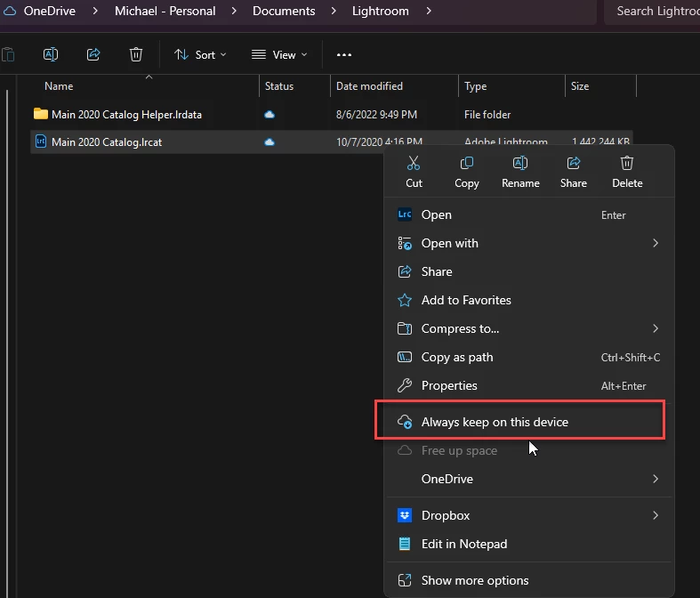This screenshot has height=598, width=700.
Task: Click the toolbar Rename icon
Action: [x=51, y=54]
